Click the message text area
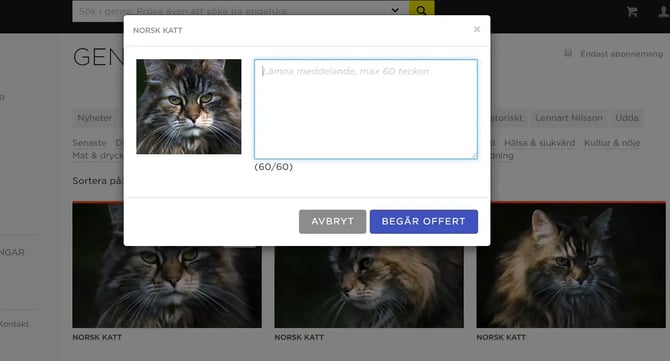The height and width of the screenshot is (361, 670). (x=366, y=109)
